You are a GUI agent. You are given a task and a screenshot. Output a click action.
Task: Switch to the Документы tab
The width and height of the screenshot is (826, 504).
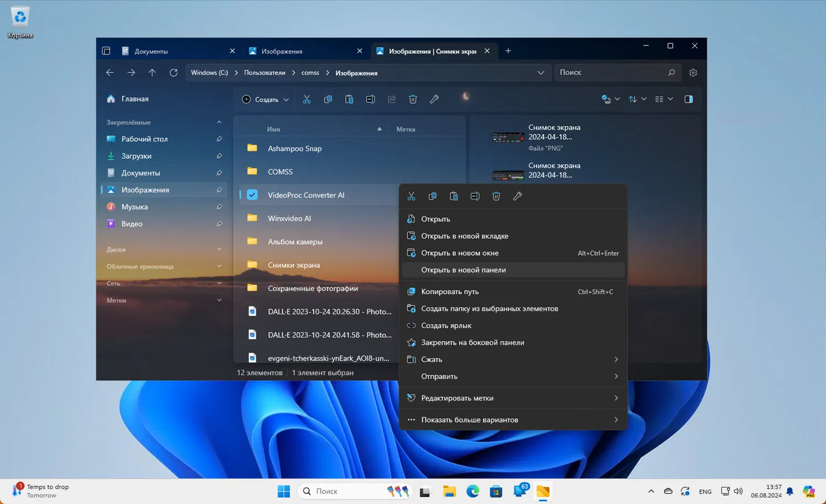[x=151, y=51]
